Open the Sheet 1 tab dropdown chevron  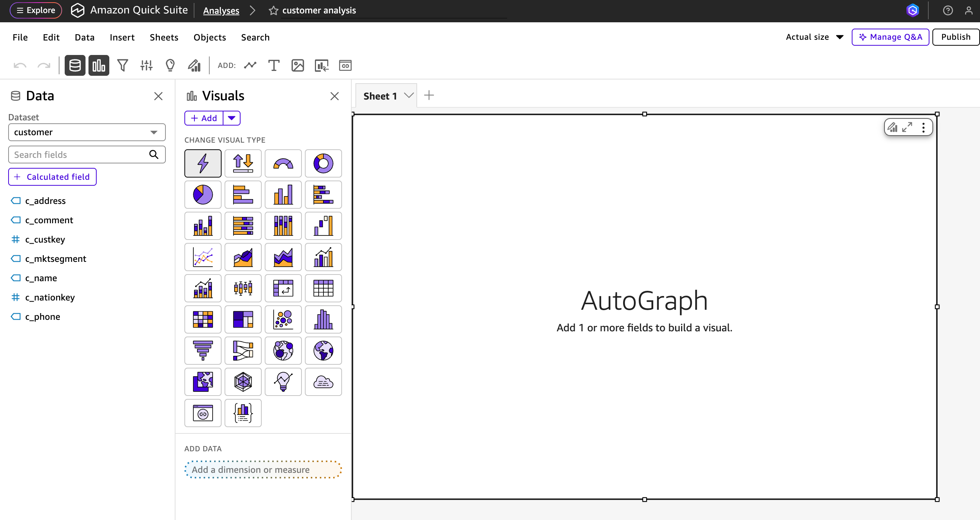408,95
